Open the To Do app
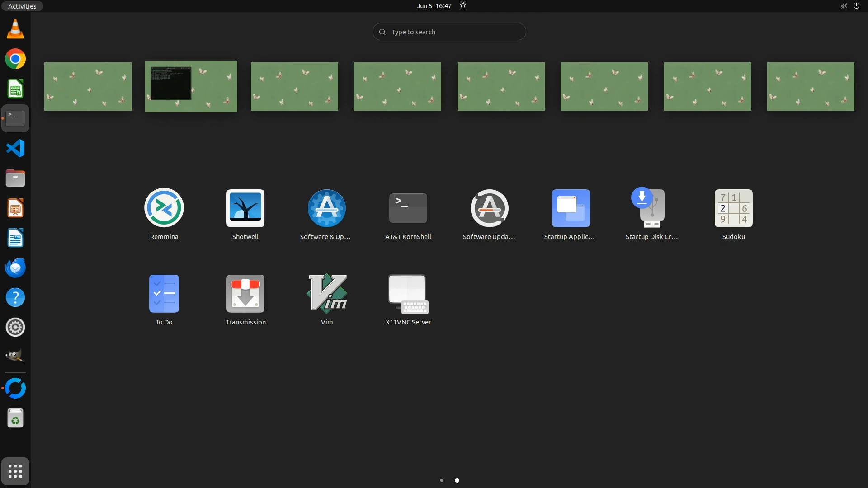Screen dimensions: 868x488 (164, 294)
